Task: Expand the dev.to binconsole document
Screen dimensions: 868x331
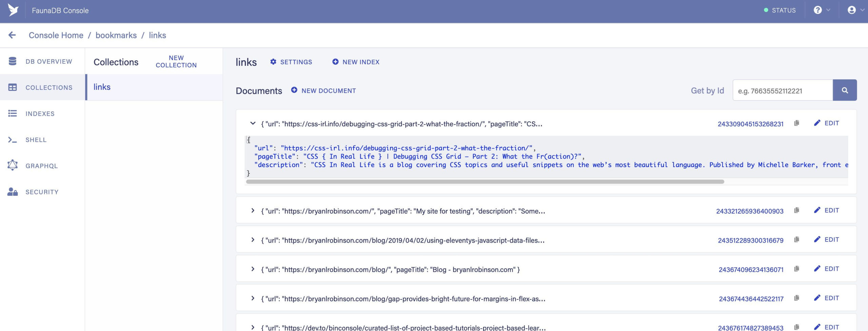Action: [253, 327]
